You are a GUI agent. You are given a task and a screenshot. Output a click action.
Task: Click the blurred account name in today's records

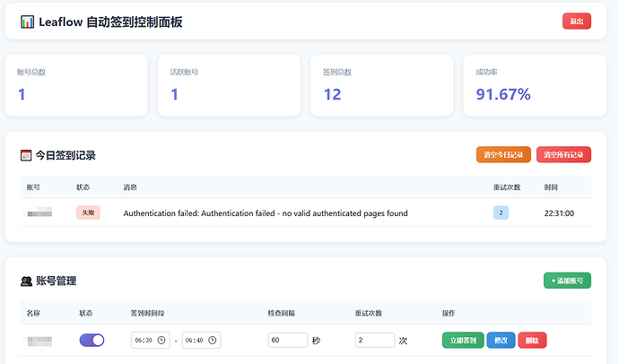coord(38,213)
